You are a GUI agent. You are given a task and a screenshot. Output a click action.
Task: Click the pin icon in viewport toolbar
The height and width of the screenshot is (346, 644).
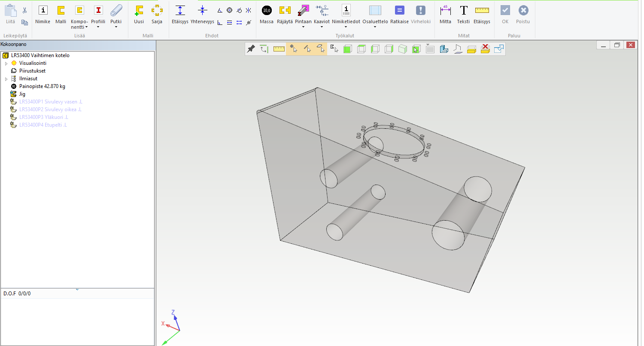[x=251, y=49]
